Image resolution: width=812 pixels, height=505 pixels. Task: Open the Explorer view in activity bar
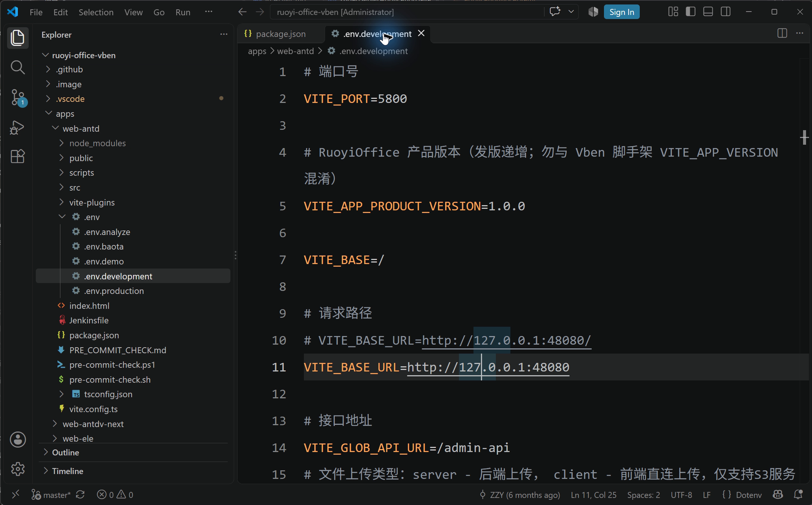pyautogui.click(x=18, y=38)
